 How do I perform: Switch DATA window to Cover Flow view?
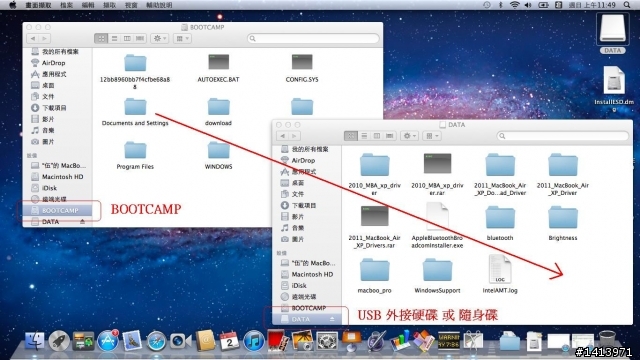389,136
